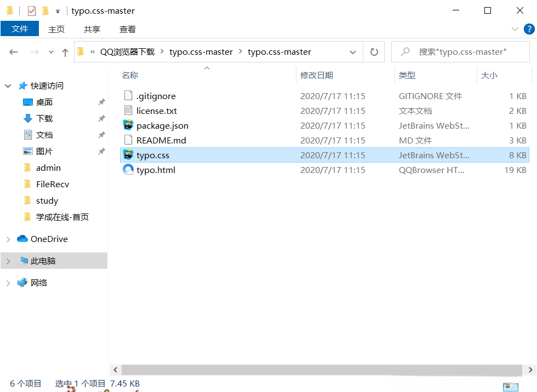Click the QQ浏览器下载 breadcrumb

pyautogui.click(x=127, y=51)
